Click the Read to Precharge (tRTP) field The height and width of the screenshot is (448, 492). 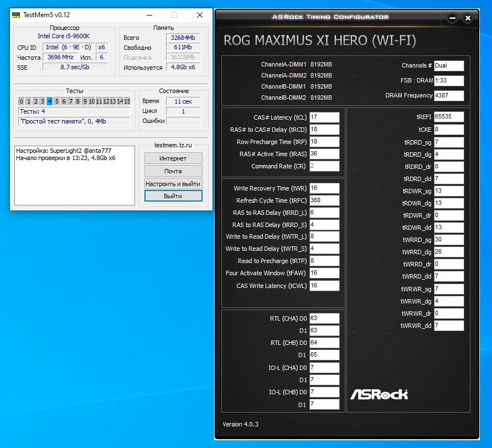324,261
